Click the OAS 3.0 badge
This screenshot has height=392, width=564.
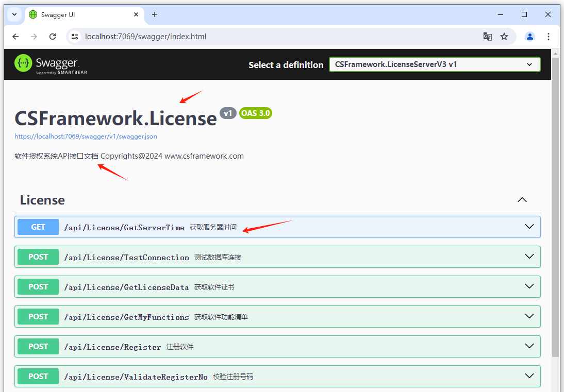255,113
